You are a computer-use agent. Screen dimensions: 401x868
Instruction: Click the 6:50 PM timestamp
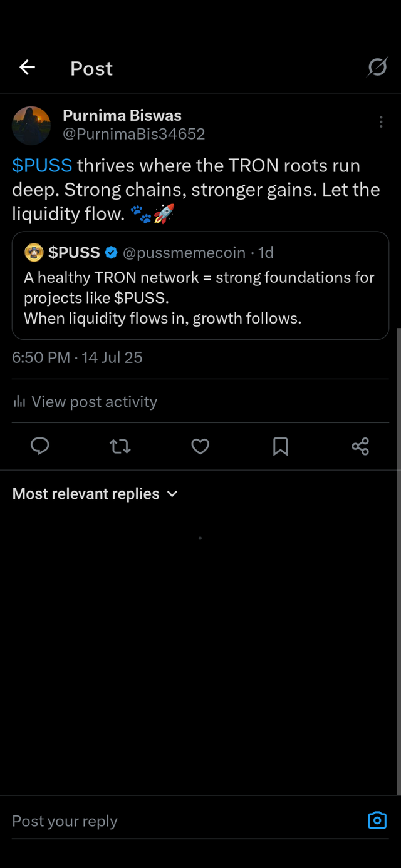click(41, 357)
